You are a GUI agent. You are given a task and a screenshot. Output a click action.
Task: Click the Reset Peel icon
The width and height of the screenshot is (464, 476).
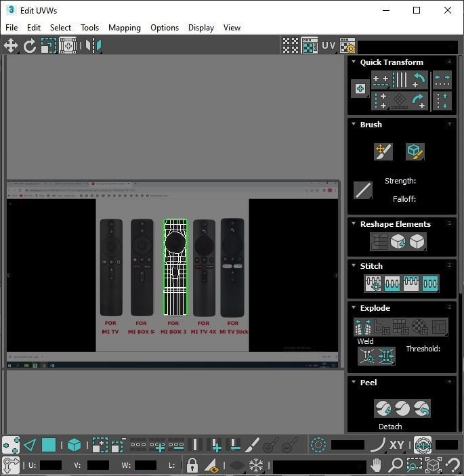421,408
